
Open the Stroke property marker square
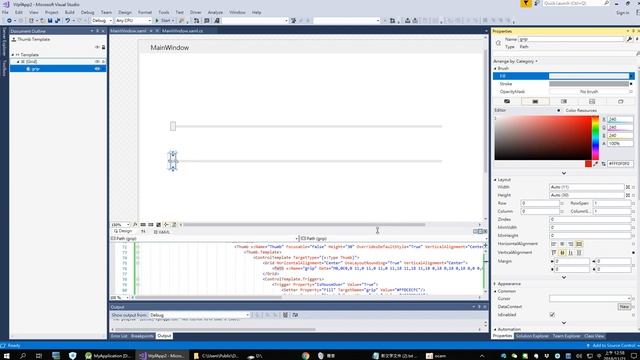click(631, 84)
